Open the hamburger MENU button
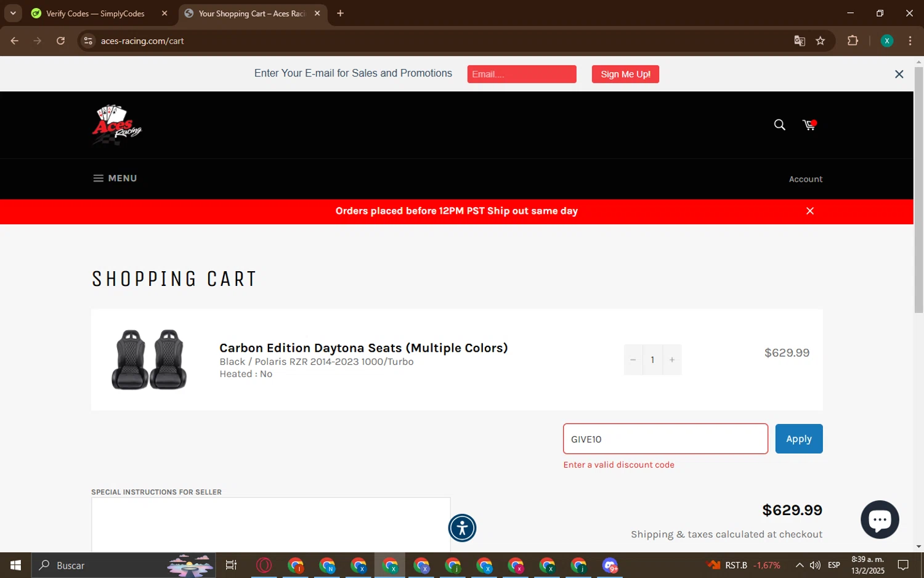Screen dimensions: 924x578 coord(115,178)
